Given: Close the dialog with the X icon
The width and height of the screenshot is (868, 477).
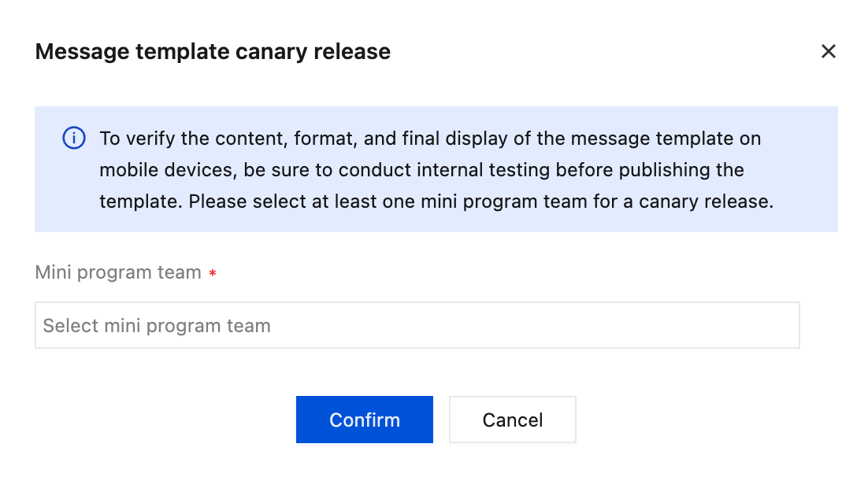Looking at the screenshot, I should coord(828,52).
